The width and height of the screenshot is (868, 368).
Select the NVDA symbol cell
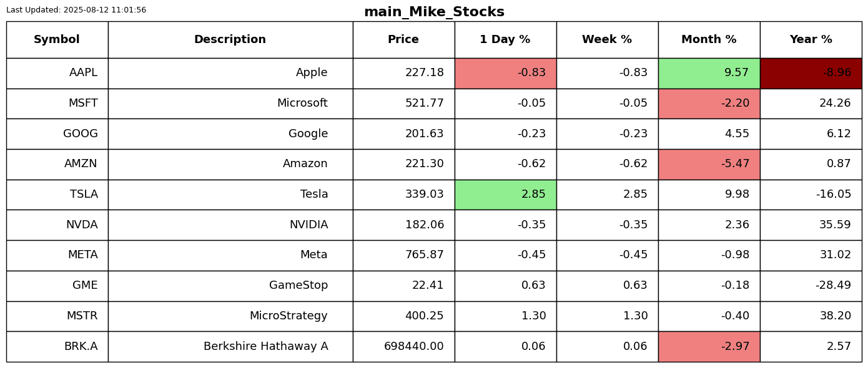coord(57,225)
